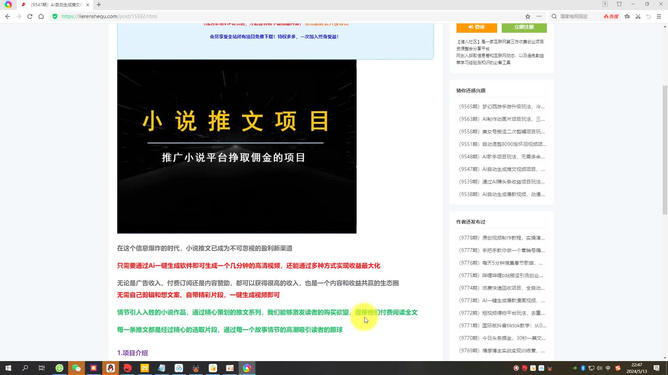Open Task View on the taskbar

pyautogui.click(x=41, y=368)
